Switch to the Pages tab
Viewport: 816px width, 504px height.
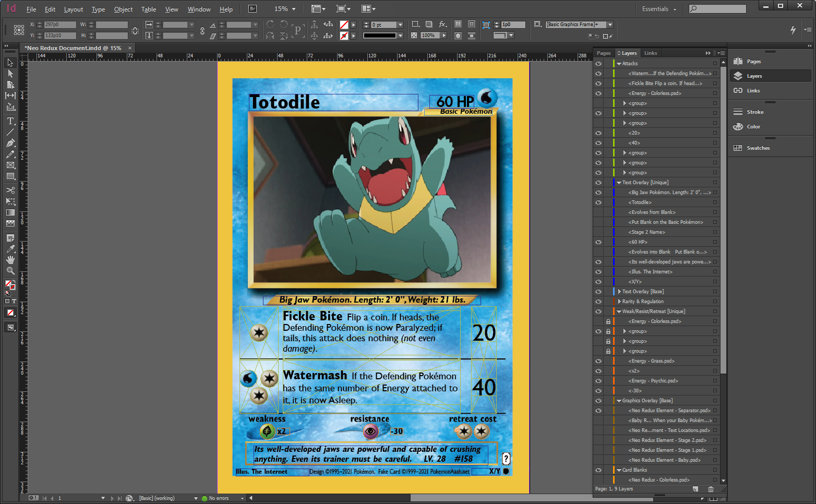pyautogui.click(x=604, y=53)
